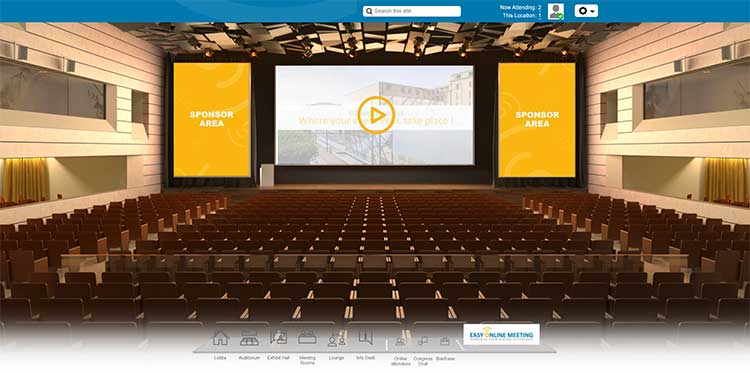Click the left Sponsor Area banner
The image size is (750, 373).
(x=212, y=120)
